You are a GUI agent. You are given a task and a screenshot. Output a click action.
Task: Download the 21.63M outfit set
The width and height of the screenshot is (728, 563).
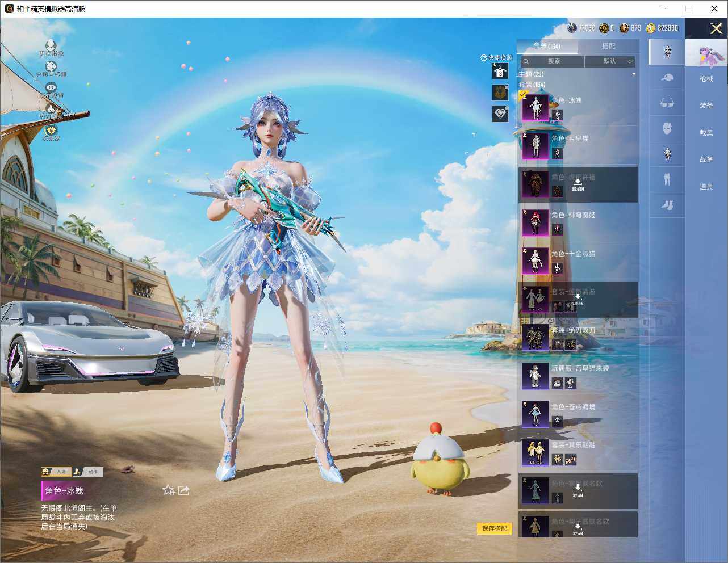(578, 299)
